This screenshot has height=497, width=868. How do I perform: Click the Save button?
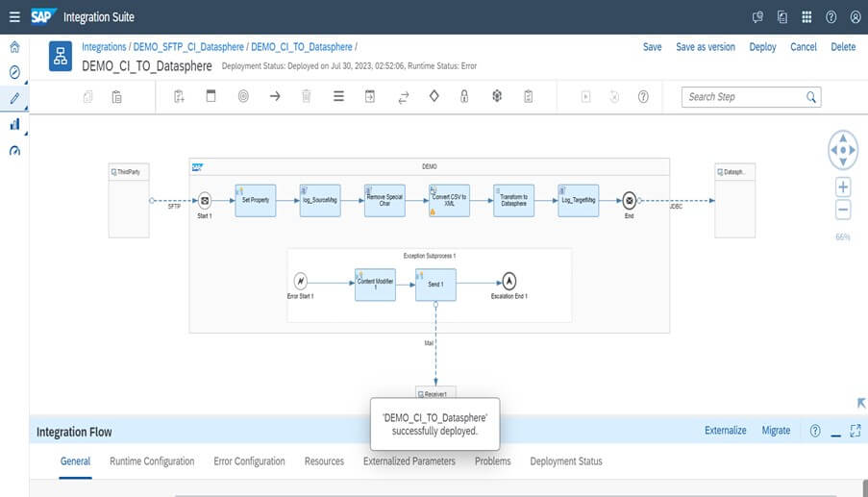pos(652,47)
